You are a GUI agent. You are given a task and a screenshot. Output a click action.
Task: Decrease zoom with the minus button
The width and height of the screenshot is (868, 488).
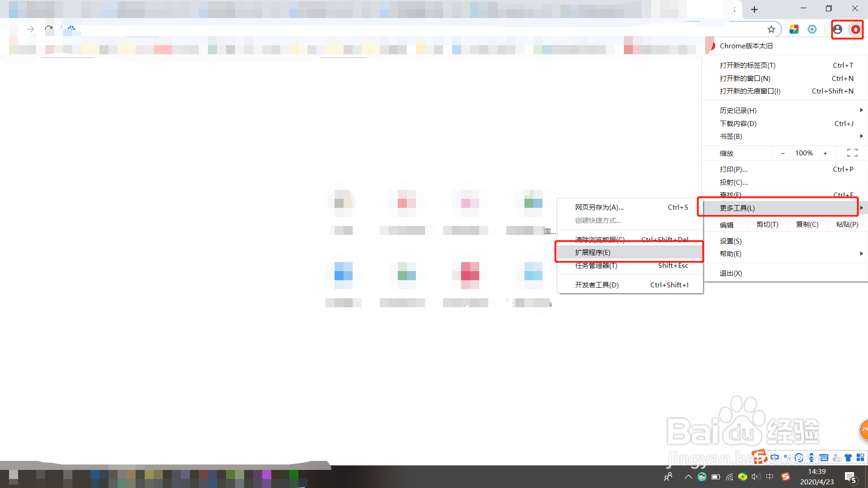click(783, 153)
